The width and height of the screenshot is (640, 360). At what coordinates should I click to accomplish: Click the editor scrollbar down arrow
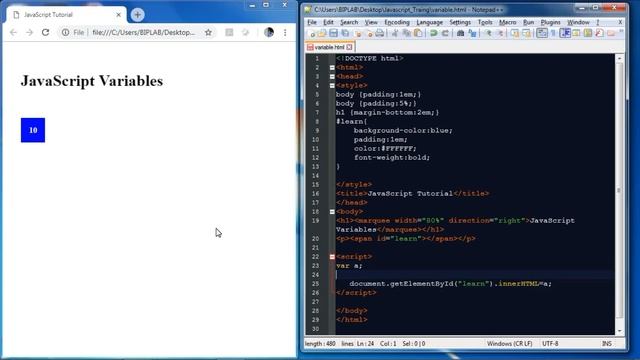pyautogui.click(x=619, y=331)
